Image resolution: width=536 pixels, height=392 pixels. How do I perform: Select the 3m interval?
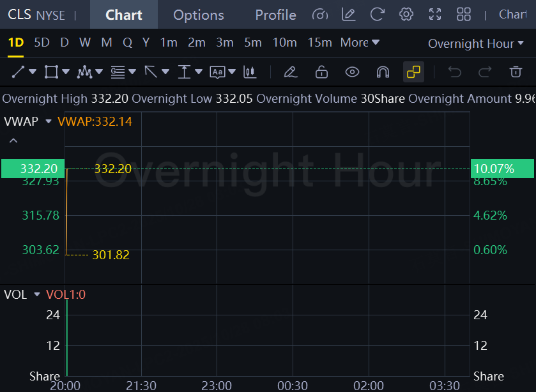coord(225,42)
